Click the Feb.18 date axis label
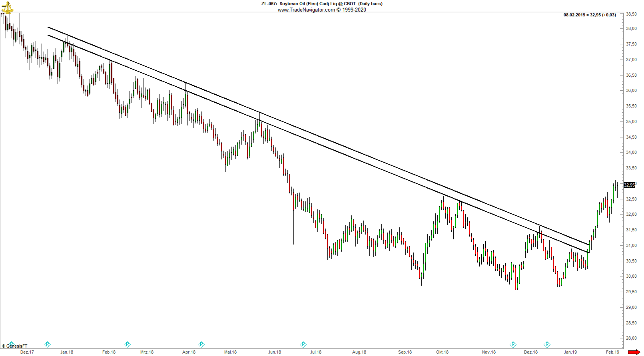This screenshot has width=644, height=356. pyautogui.click(x=109, y=352)
